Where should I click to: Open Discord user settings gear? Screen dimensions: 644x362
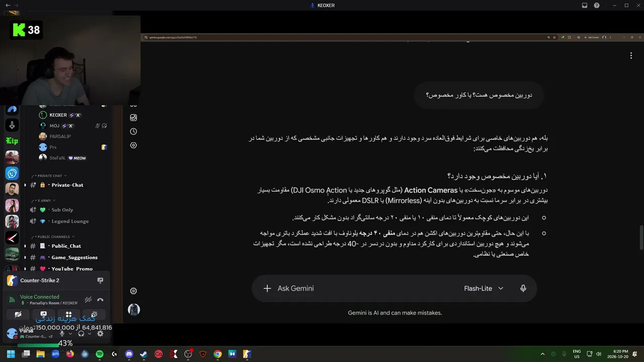coord(100,333)
